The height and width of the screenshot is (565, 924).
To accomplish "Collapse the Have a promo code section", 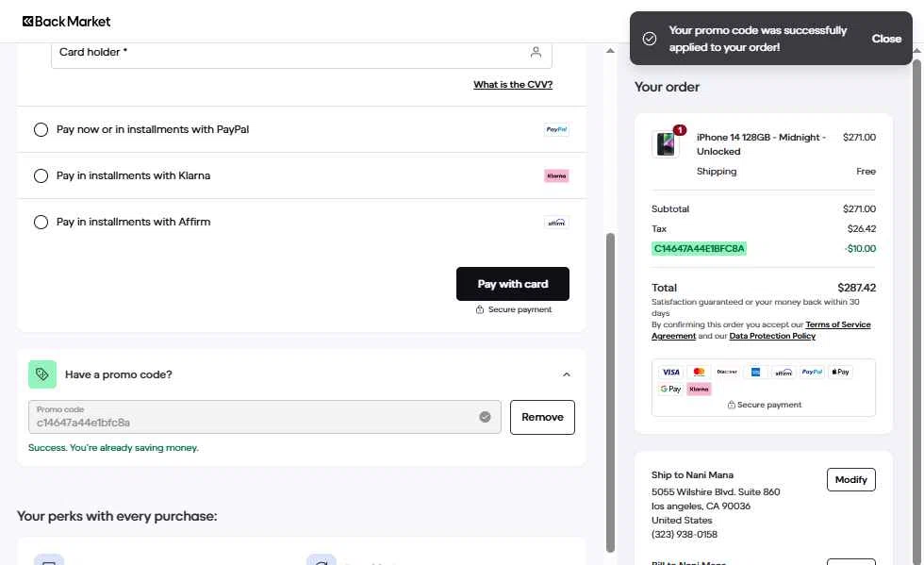I will click(x=567, y=374).
